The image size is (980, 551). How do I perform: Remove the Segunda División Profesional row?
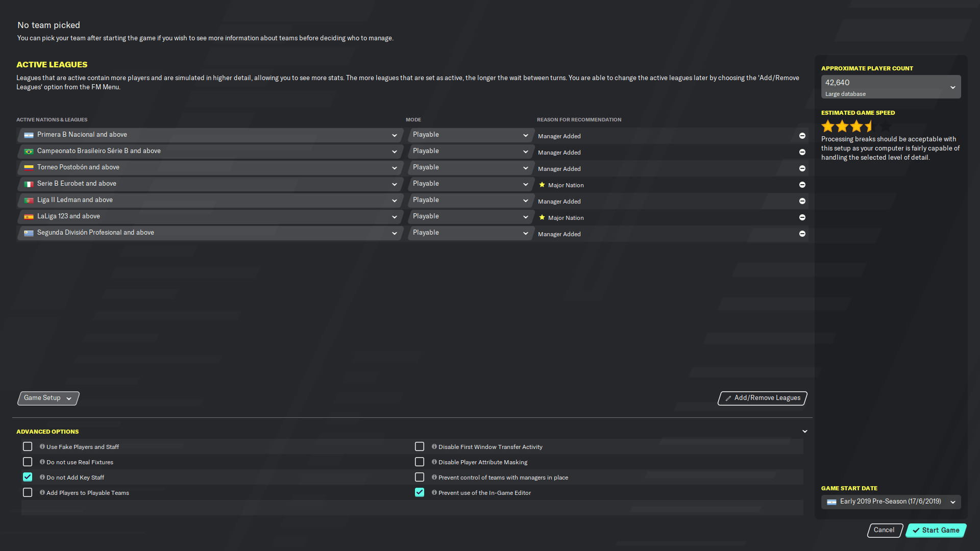(802, 234)
